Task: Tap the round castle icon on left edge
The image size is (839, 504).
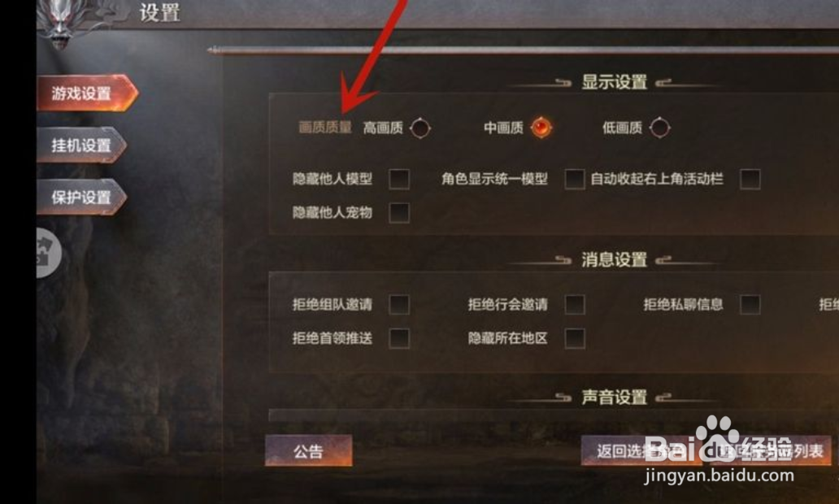Action: 48,253
